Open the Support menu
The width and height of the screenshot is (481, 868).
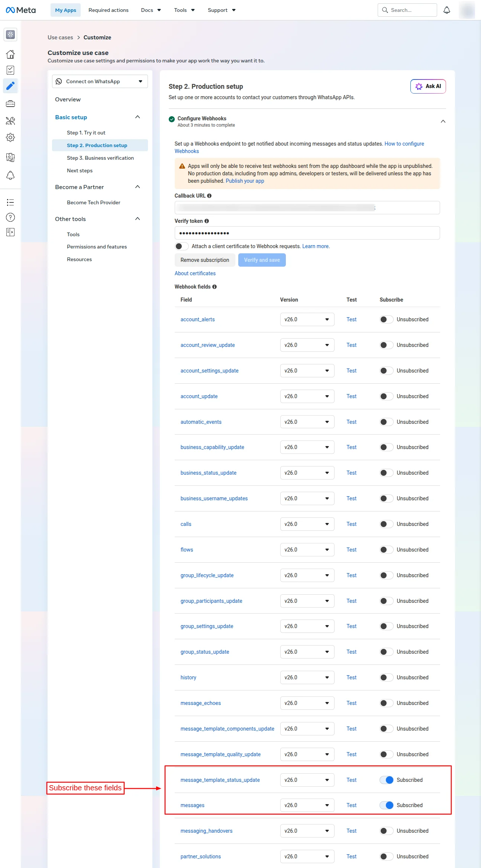222,10
